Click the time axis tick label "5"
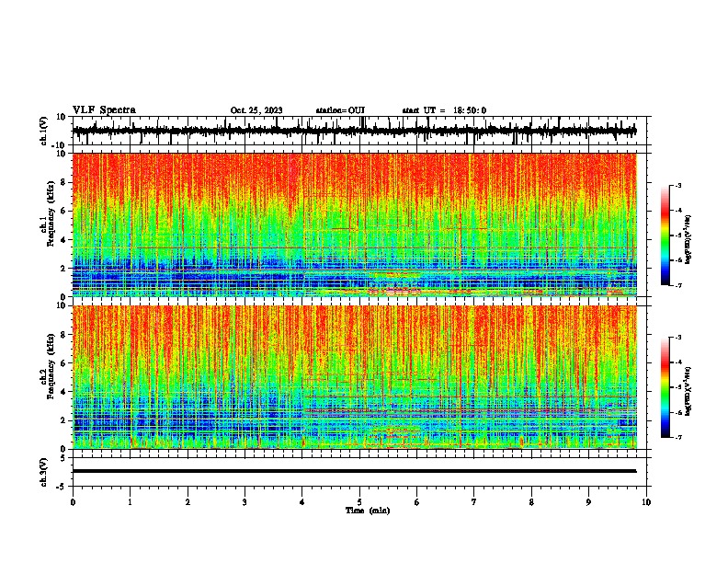 (359, 502)
